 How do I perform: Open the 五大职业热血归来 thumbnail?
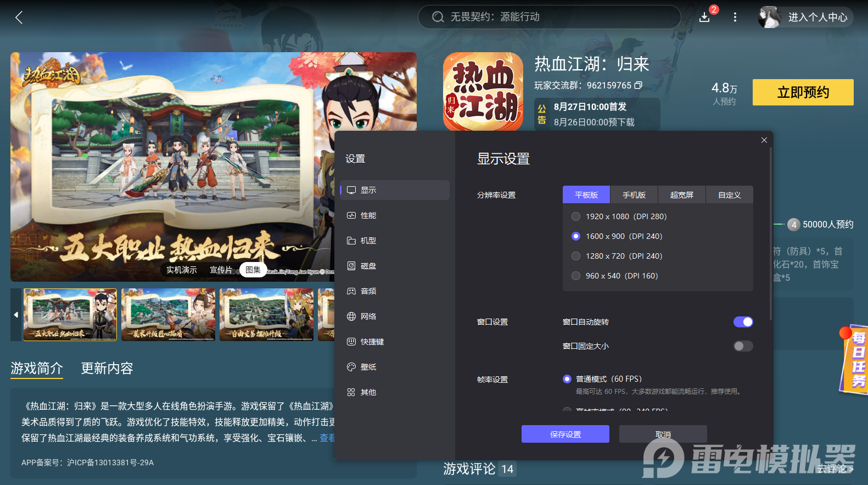tap(70, 315)
